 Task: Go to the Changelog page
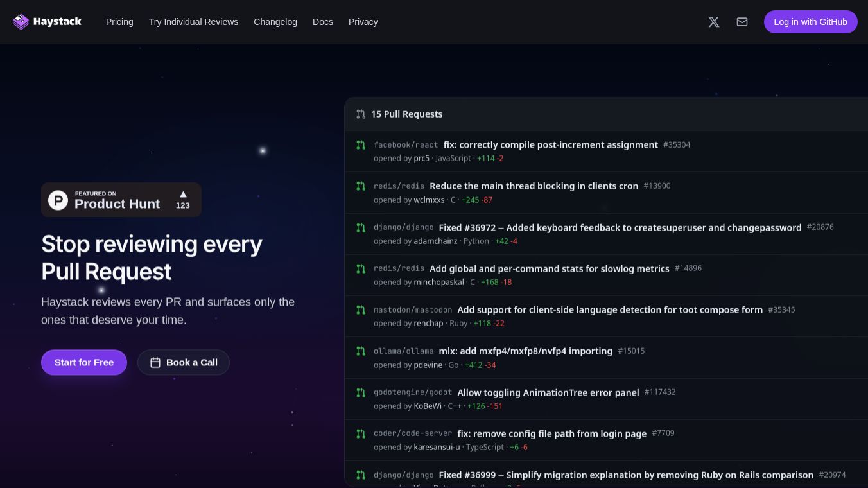click(275, 22)
